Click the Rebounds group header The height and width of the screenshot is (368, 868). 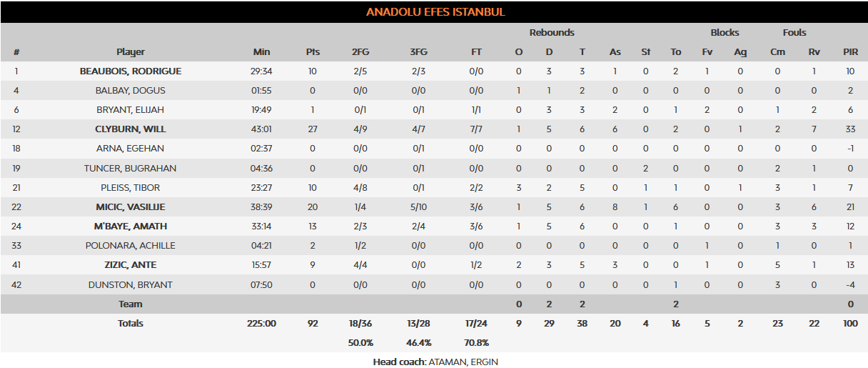(x=552, y=33)
